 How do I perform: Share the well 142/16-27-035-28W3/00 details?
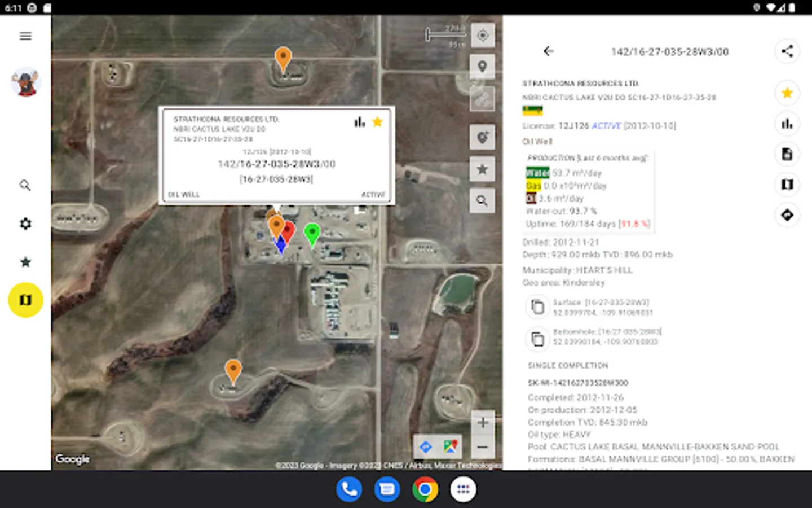tap(787, 51)
